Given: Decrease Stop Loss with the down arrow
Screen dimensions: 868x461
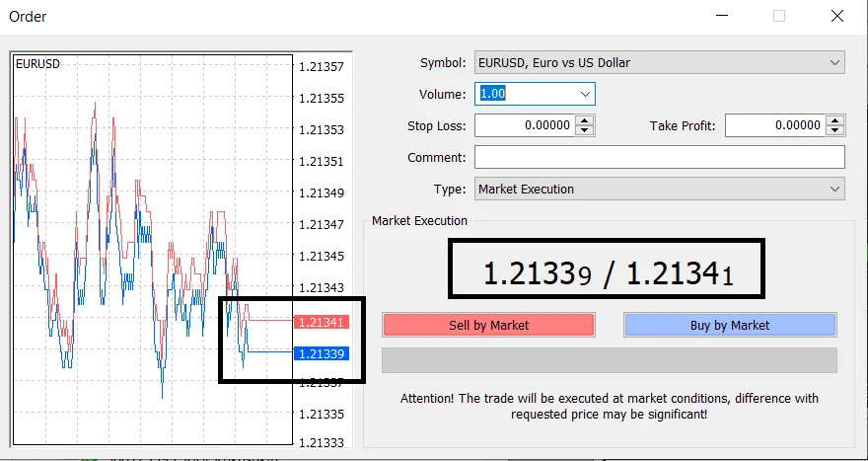Looking at the screenshot, I should point(584,131).
